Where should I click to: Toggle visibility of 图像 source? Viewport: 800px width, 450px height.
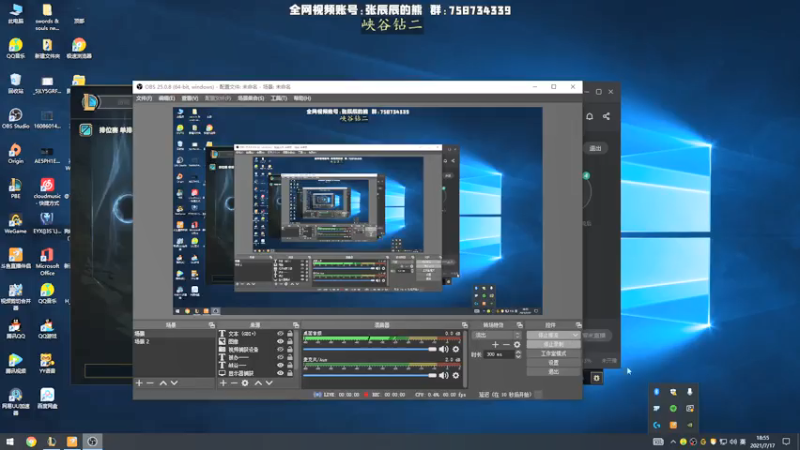280,341
